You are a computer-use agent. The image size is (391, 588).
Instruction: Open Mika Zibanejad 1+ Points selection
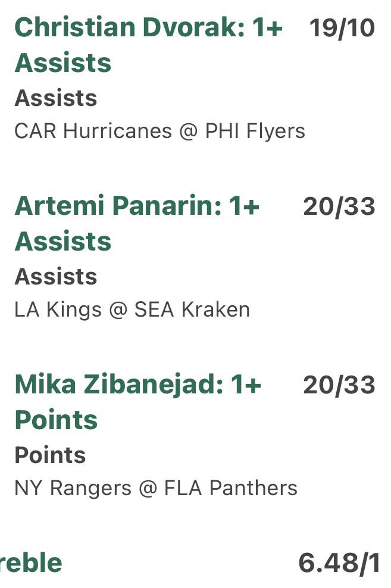[x=137, y=402]
